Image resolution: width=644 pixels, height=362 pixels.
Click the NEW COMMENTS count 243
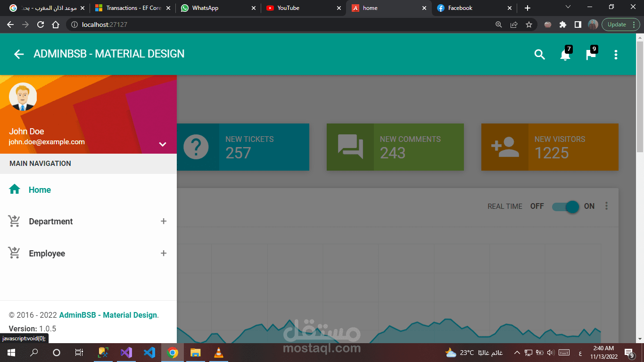(393, 153)
